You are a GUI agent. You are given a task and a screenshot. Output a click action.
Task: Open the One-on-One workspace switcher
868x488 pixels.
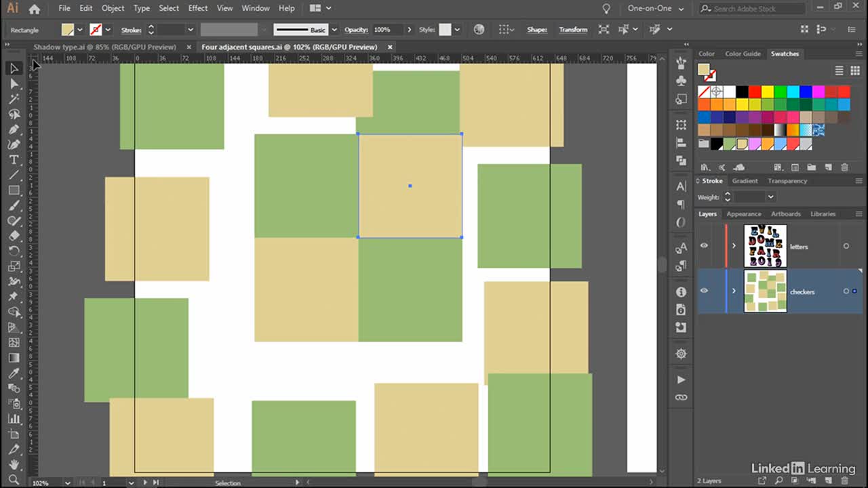655,9
